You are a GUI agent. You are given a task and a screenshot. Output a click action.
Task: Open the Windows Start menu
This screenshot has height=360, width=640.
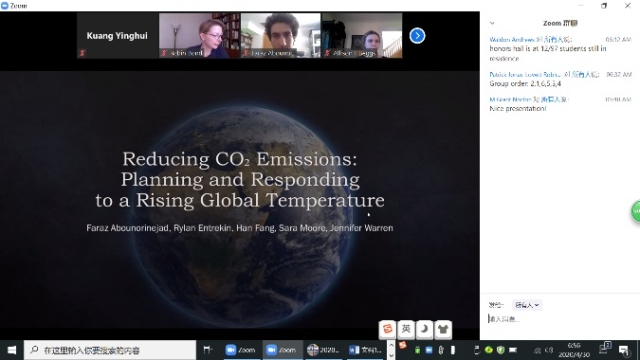12,350
